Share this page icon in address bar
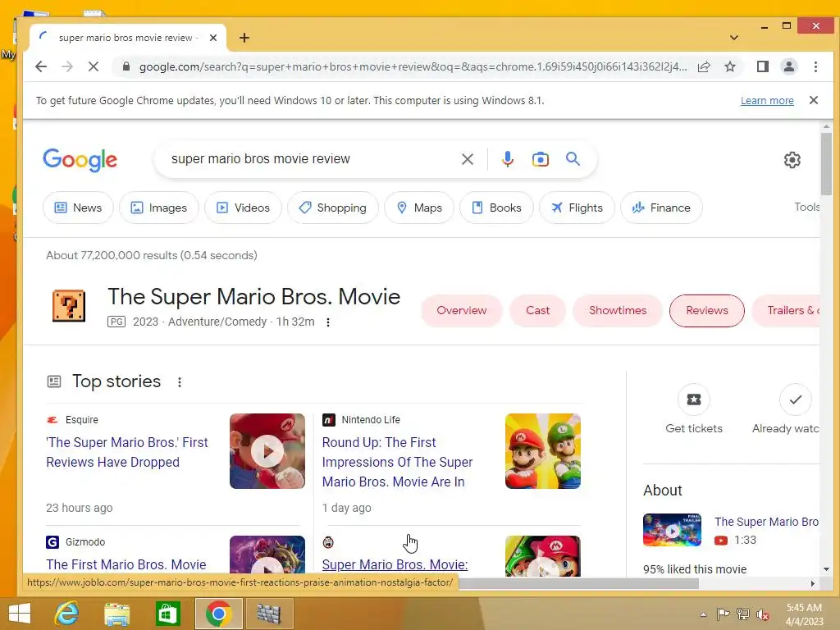The width and height of the screenshot is (840, 630). (704, 66)
